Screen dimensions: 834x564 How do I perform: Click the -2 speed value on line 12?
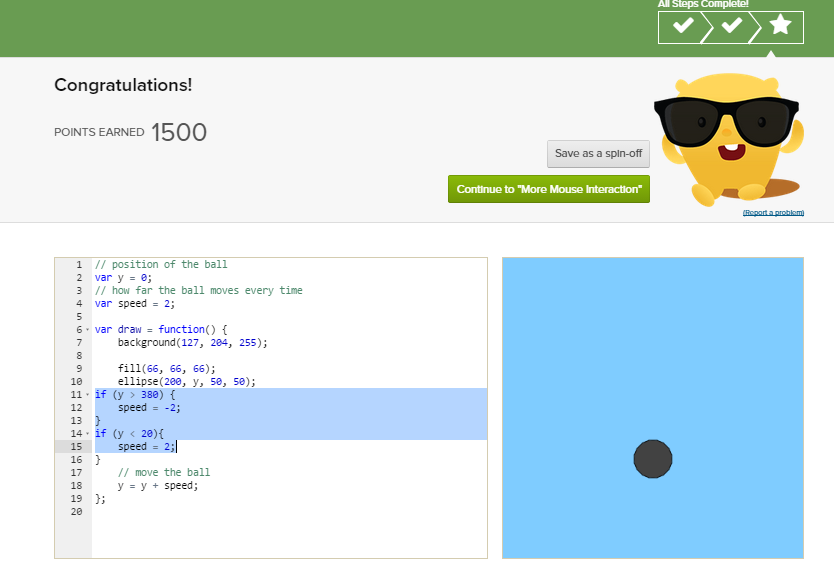click(170, 408)
